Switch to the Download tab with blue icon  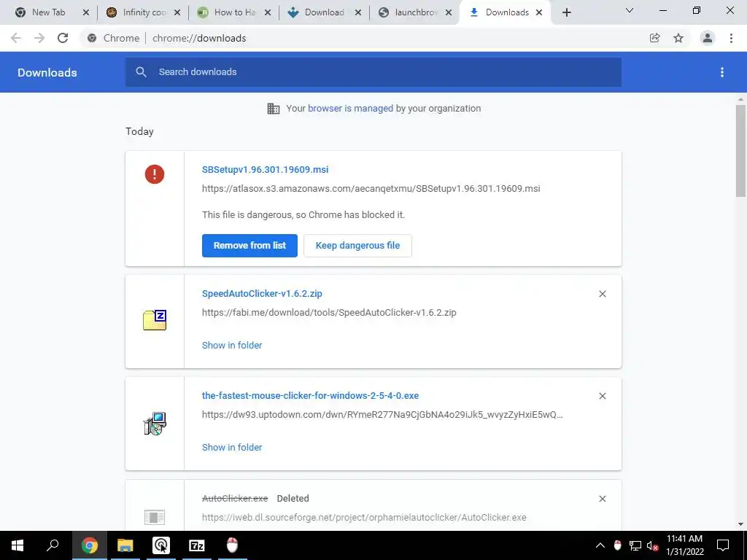(324, 12)
